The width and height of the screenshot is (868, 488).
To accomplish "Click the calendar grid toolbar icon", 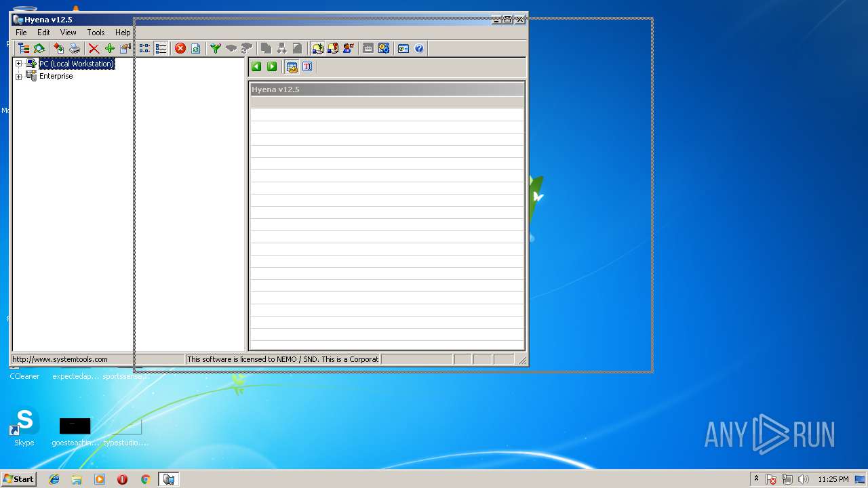I will 368,48.
